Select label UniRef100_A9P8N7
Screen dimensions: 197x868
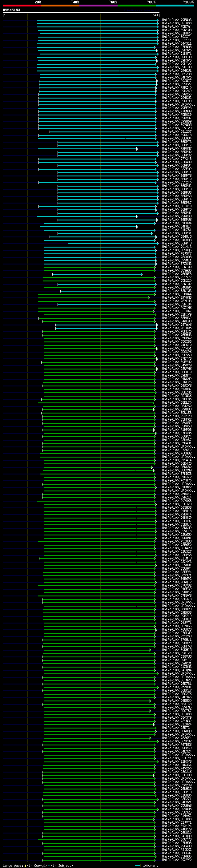pyautogui.click(x=177, y=149)
